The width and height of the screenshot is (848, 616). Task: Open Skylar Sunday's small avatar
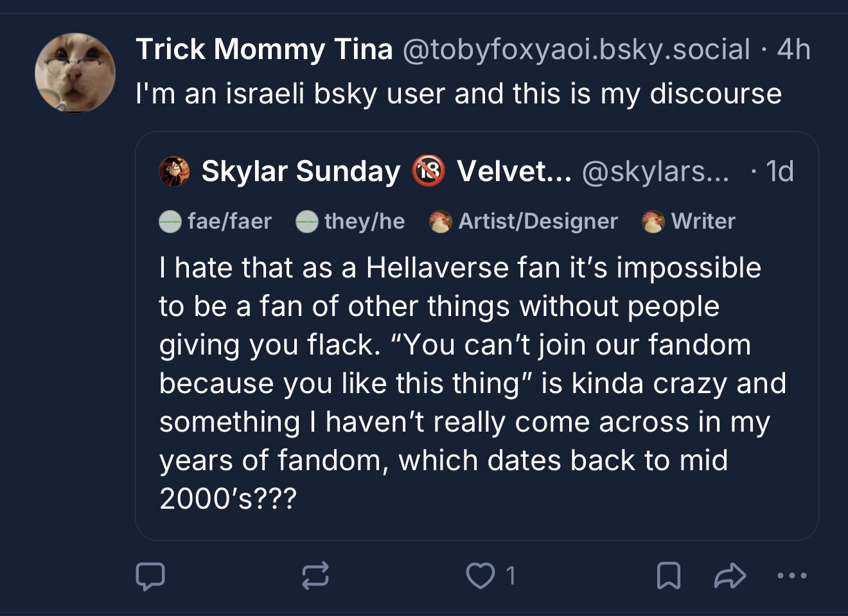pyautogui.click(x=174, y=172)
